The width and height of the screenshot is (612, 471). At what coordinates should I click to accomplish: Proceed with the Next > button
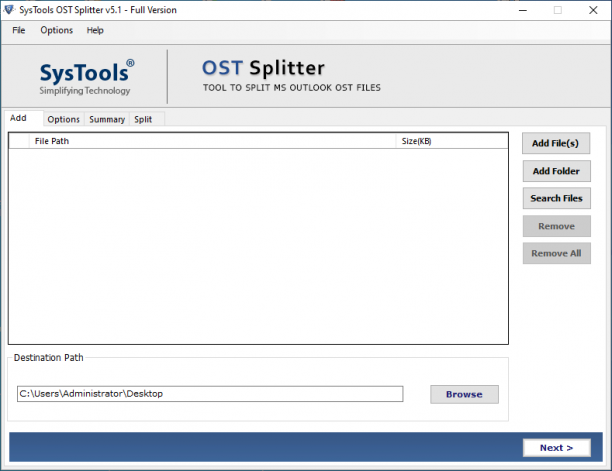point(557,448)
